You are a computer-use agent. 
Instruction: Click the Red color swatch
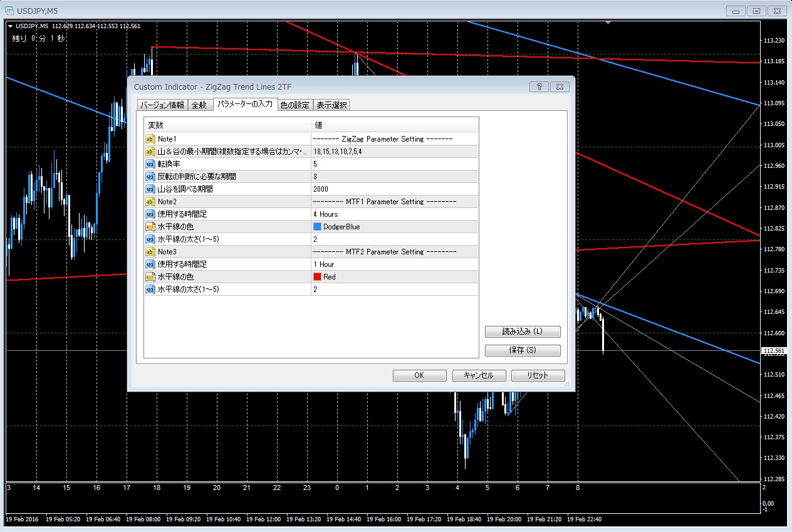317,276
